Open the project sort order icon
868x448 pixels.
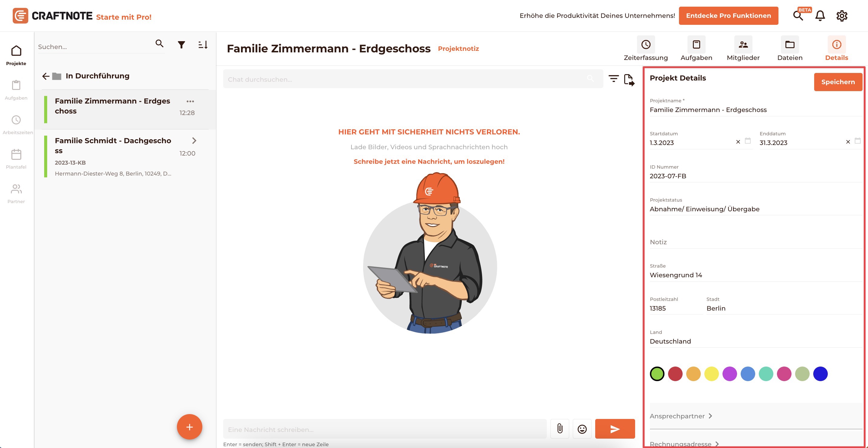pyautogui.click(x=203, y=44)
